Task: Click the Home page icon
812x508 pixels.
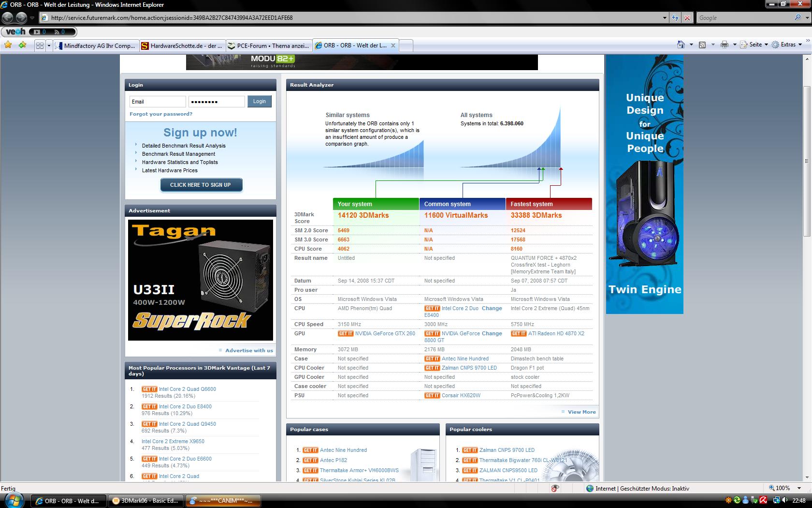Action: coord(681,45)
